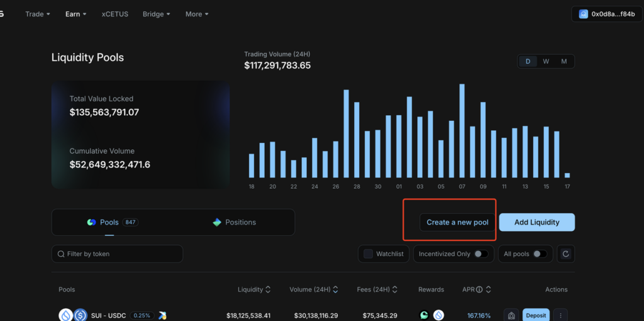Check the Watchlist checkbox
The width and height of the screenshot is (644, 321).
369,254
